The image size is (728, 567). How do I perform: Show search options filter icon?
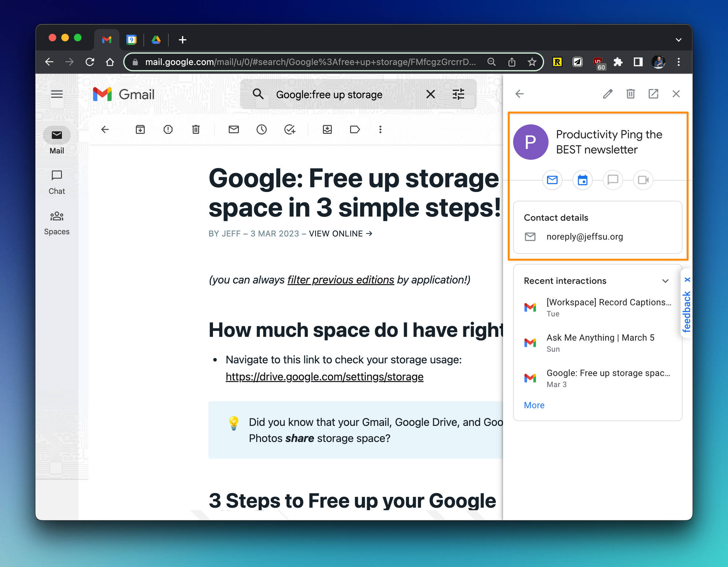coord(458,94)
